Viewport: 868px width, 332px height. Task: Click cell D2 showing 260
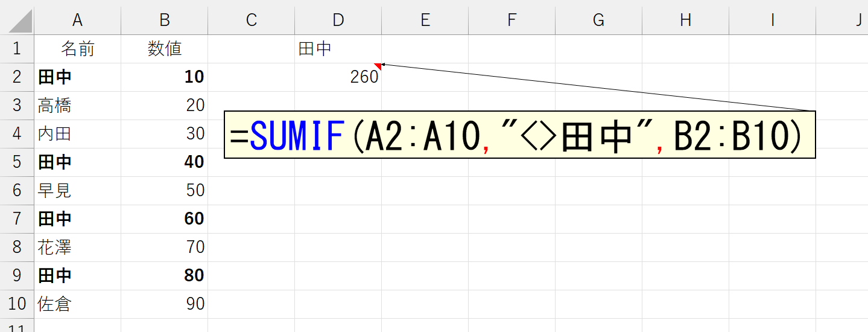(338, 77)
